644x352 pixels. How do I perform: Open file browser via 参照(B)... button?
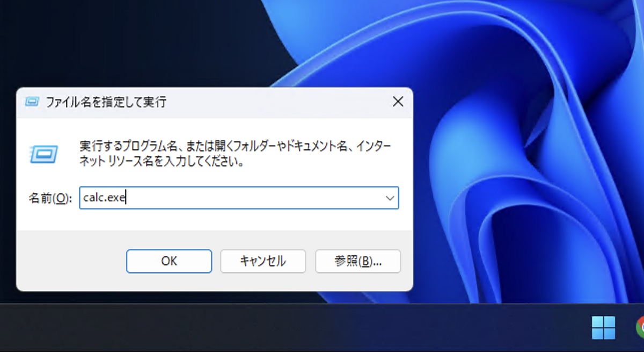pos(357,261)
